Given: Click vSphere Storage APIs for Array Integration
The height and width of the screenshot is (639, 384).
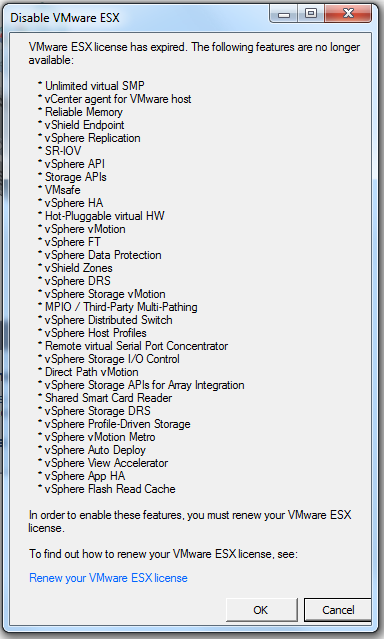Looking at the screenshot, I should point(145,386).
